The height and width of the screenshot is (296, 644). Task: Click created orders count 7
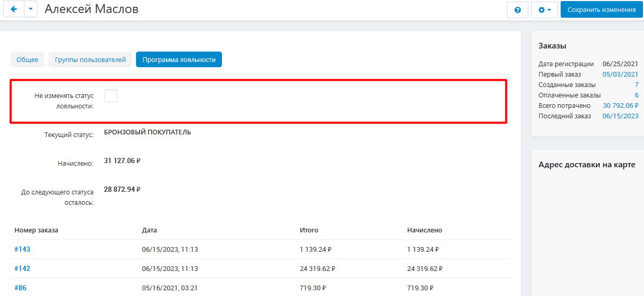(637, 85)
